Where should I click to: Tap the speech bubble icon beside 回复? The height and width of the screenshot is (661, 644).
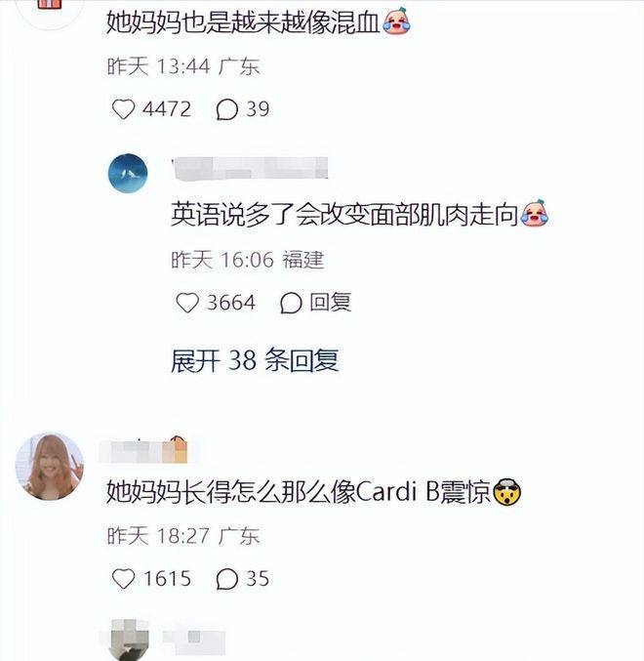coord(291,303)
